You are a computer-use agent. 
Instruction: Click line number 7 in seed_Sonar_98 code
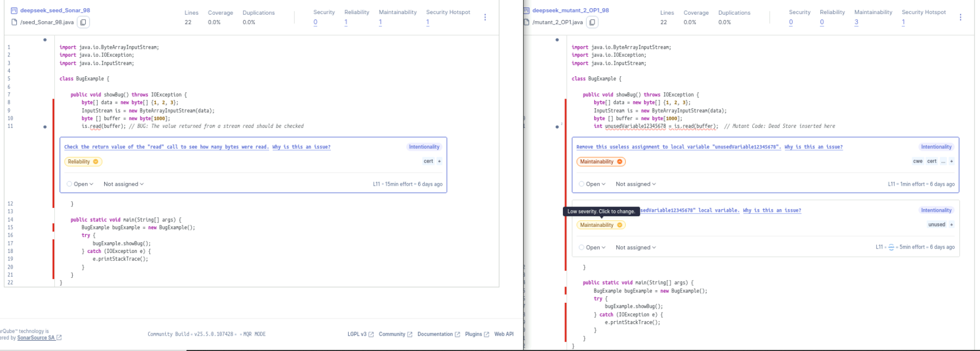(9, 95)
